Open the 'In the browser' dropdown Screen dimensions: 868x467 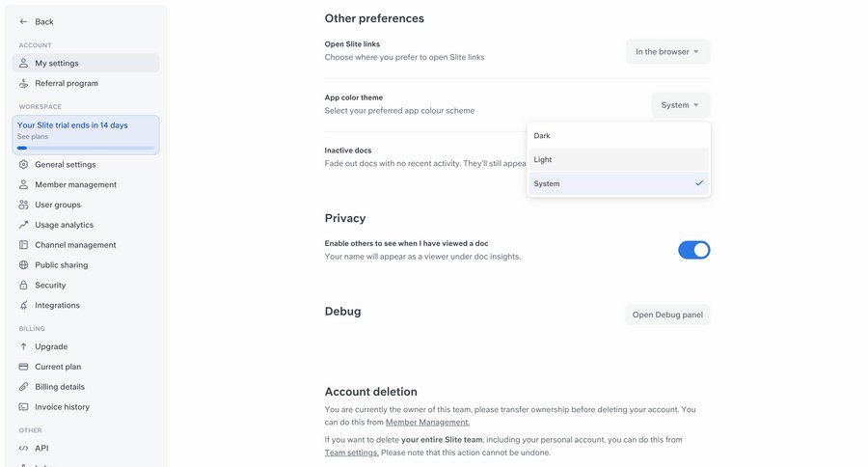point(667,51)
